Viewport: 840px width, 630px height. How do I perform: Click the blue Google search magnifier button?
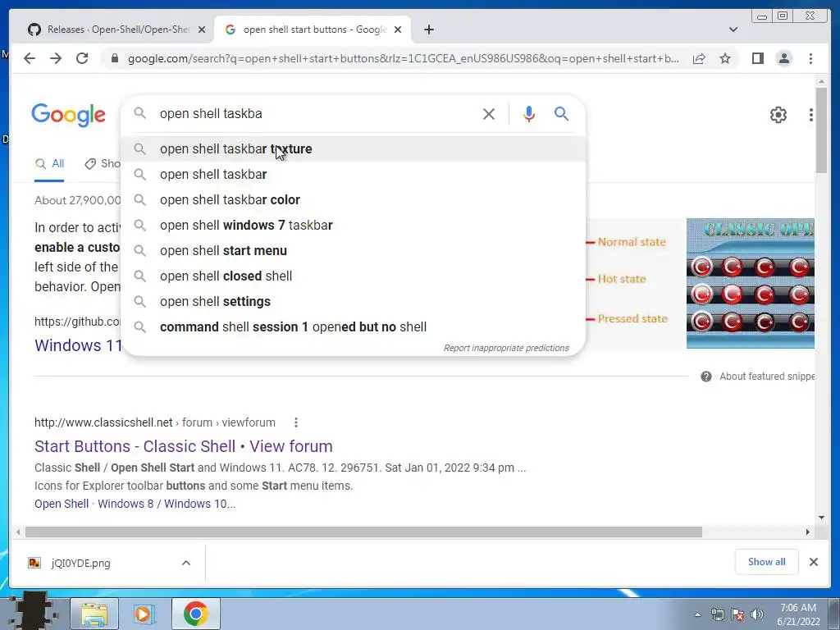point(561,113)
